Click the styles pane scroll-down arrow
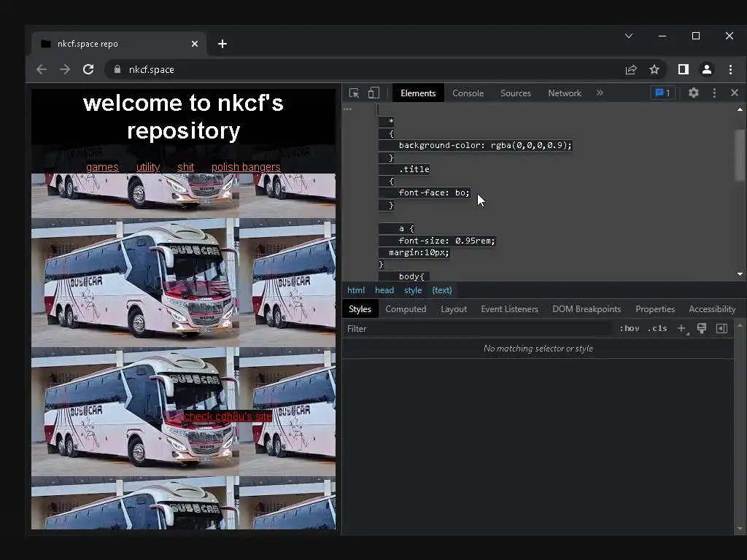Image resolution: width=747 pixels, height=560 pixels. point(740,529)
